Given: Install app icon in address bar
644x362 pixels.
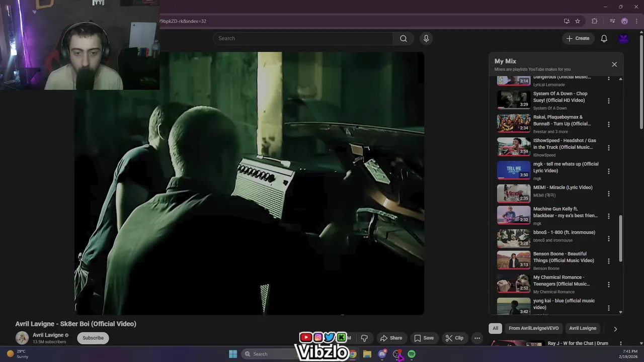Looking at the screenshot, I should pos(567,21).
